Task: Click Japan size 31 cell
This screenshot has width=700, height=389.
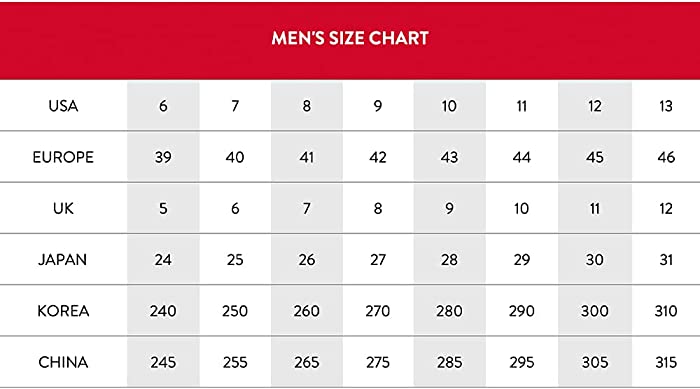Action: pyautogui.click(x=666, y=259)
